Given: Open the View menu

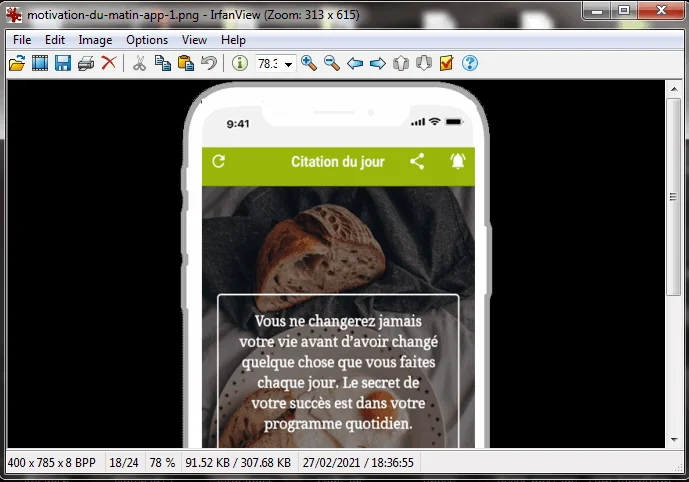Looking at the screenshot, I should [194, 40].
